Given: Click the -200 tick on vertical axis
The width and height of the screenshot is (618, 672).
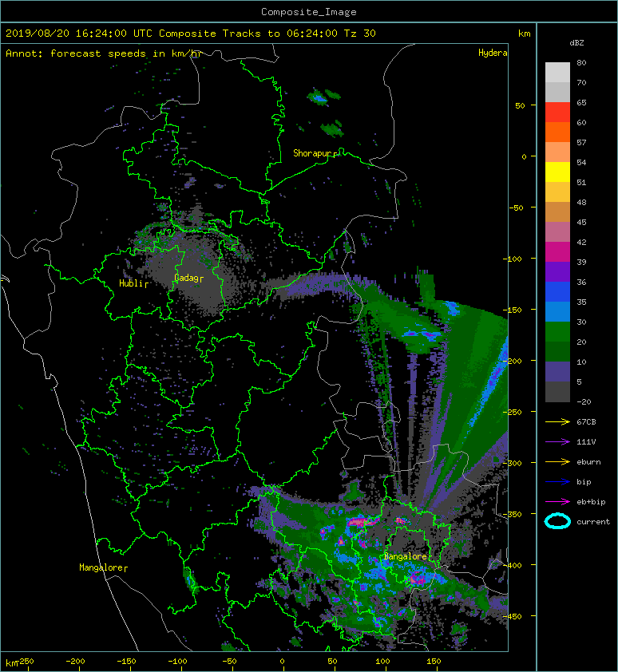Looking at the screenshot, I should (512, 361).
